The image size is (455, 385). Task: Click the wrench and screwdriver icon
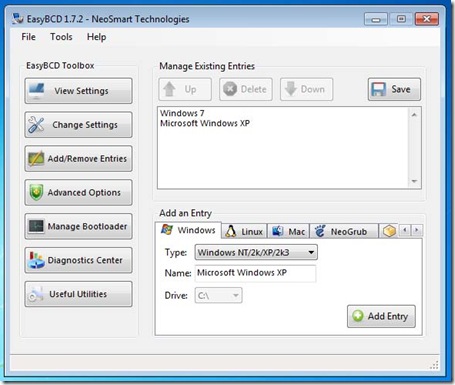click(36, 125)
